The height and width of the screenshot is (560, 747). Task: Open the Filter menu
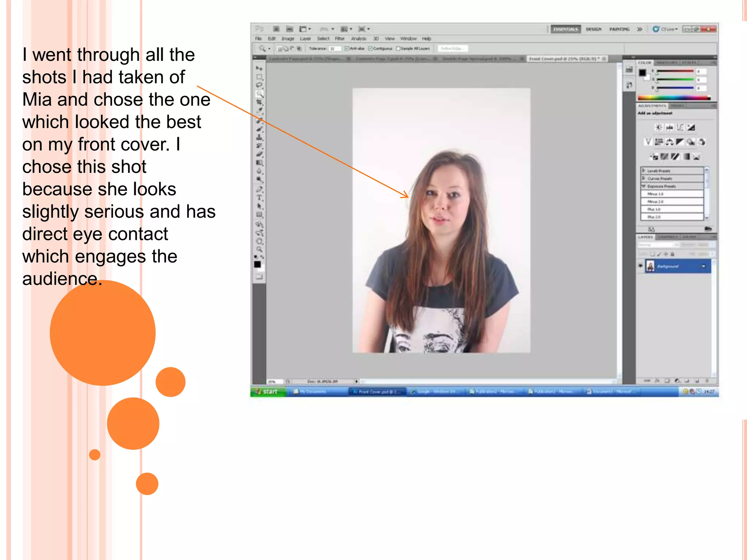click(340, 39)
